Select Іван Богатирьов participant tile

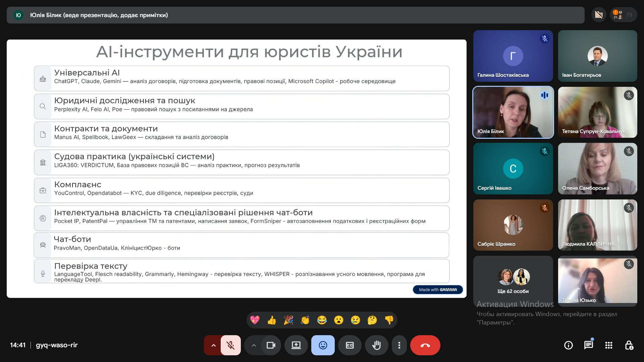(597, 56)
